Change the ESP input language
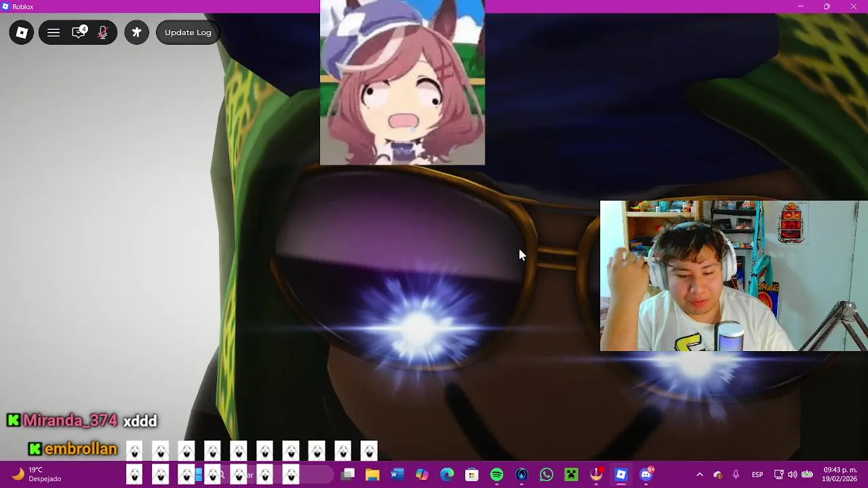This screenshot has height=488, width=868. [757, 474]
